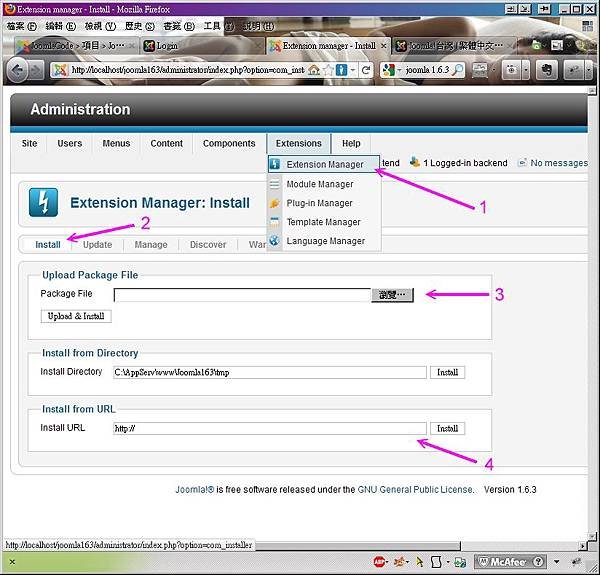Close the Extension manager - Install tab
This screenshot has height=575, width=600.
point(383,46)
